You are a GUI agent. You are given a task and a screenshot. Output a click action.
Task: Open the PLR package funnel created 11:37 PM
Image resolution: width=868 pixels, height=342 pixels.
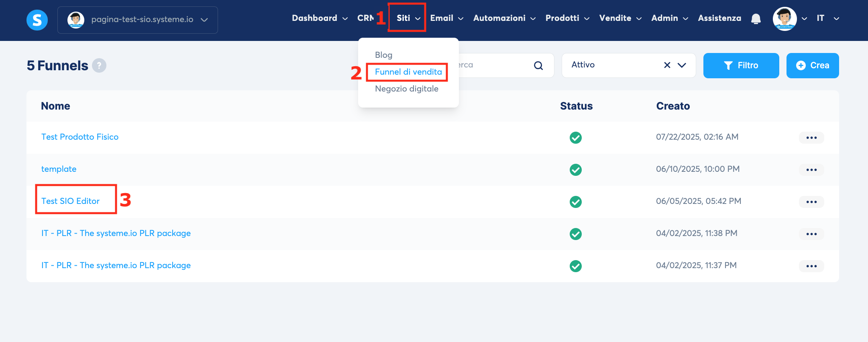(116, 265)
